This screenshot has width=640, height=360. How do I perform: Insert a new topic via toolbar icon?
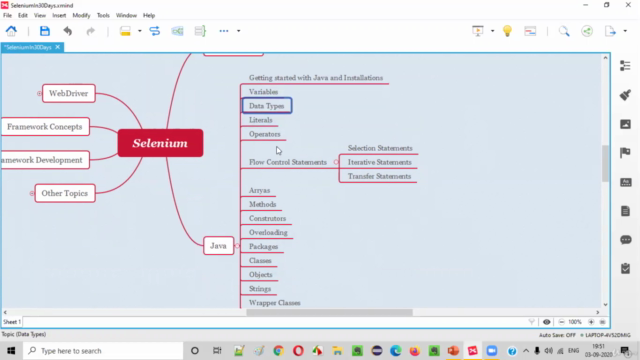pyautogui.click(x=125, y=31)
